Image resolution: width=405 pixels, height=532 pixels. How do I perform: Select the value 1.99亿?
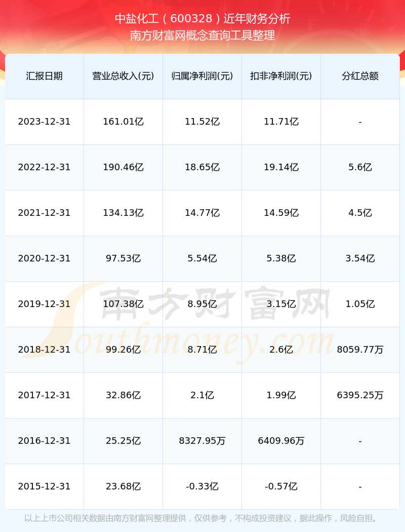click(x=281, y=395)
